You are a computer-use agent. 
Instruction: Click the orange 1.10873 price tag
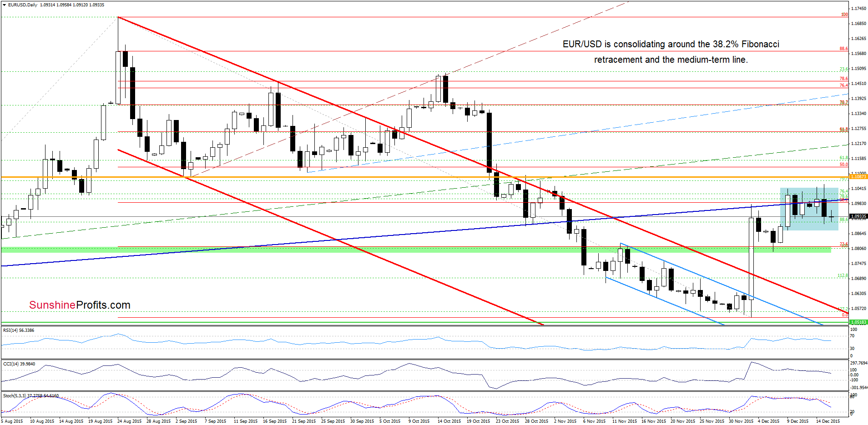point(858,177)
